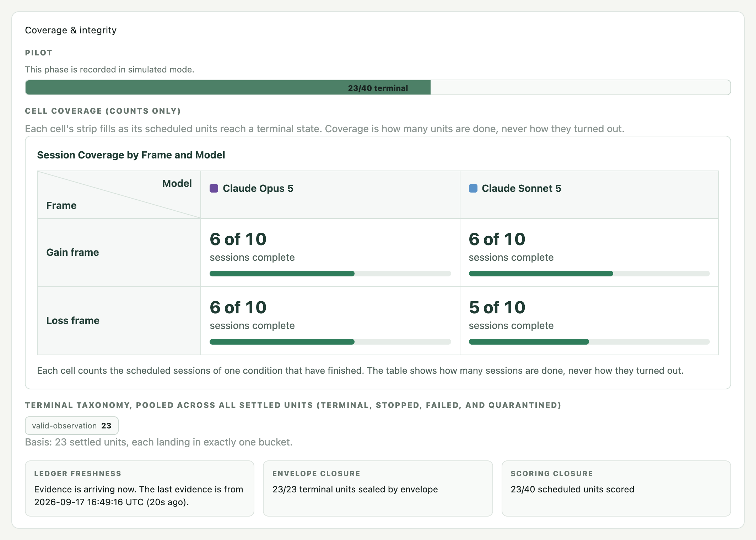This screenshot has height=540, width=756.
Task: Click the purple Claude Opus 5 color swatch
Action: (x=214, y=188)
